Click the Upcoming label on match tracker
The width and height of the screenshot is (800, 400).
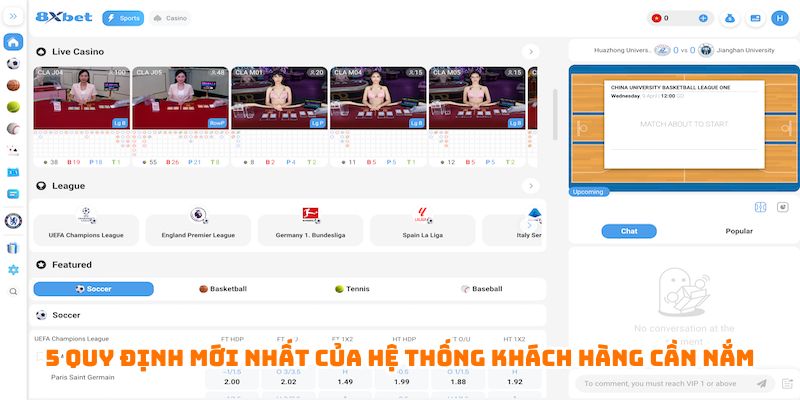[x=588, y=192]
